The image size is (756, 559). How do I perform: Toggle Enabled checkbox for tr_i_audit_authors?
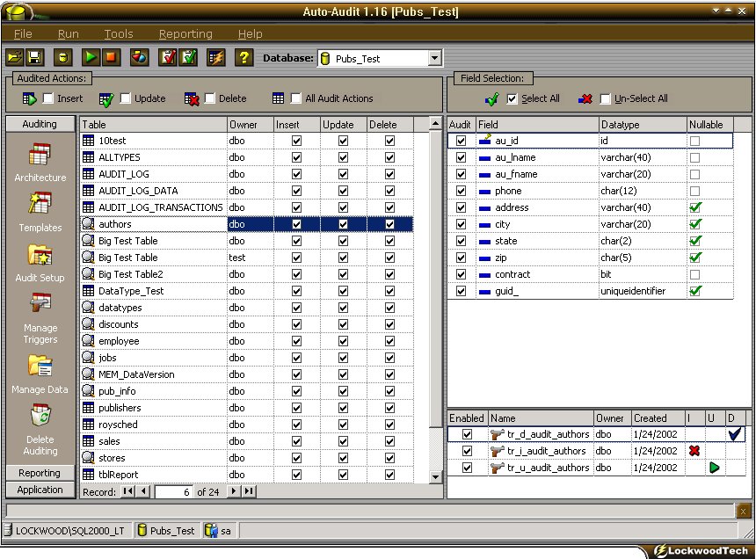click(467, 451)
